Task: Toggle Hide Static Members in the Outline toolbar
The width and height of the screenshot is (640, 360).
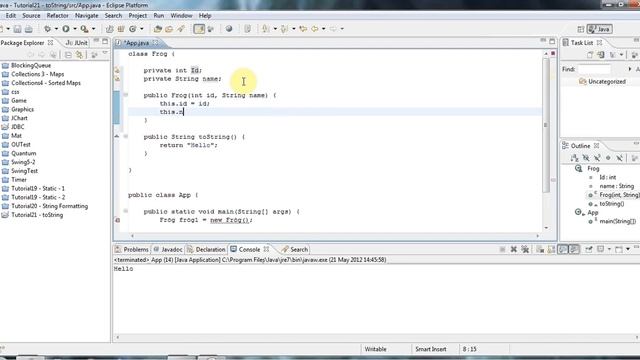Action: (x=597, y=158)
